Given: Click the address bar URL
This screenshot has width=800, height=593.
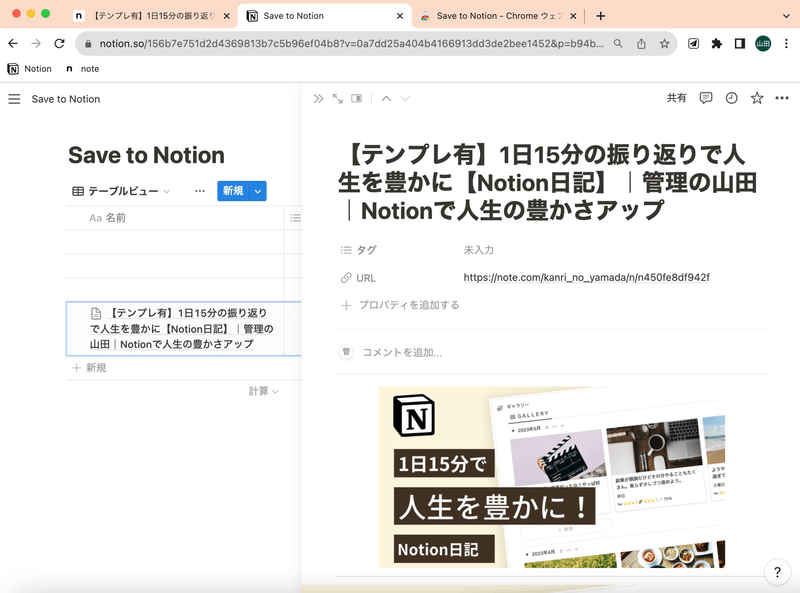Looking at the screenshot, I should pyautogui.click(x=351, y=44).
